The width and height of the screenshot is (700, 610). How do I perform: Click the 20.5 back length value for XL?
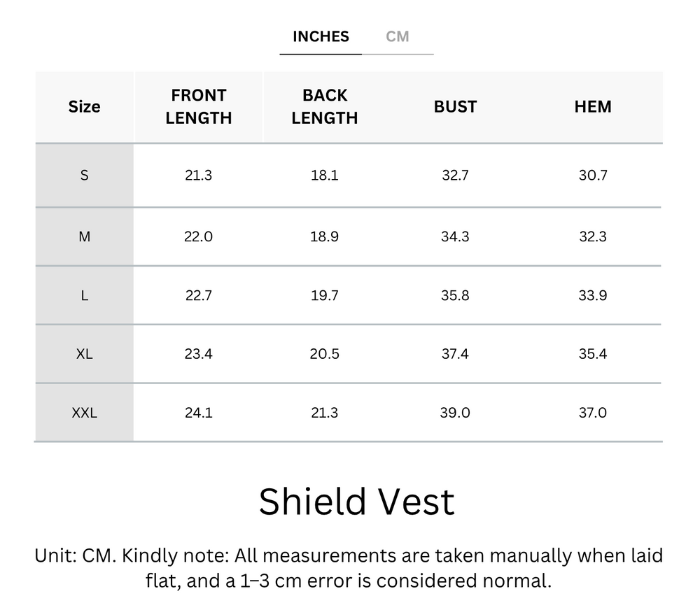point(325,354)
